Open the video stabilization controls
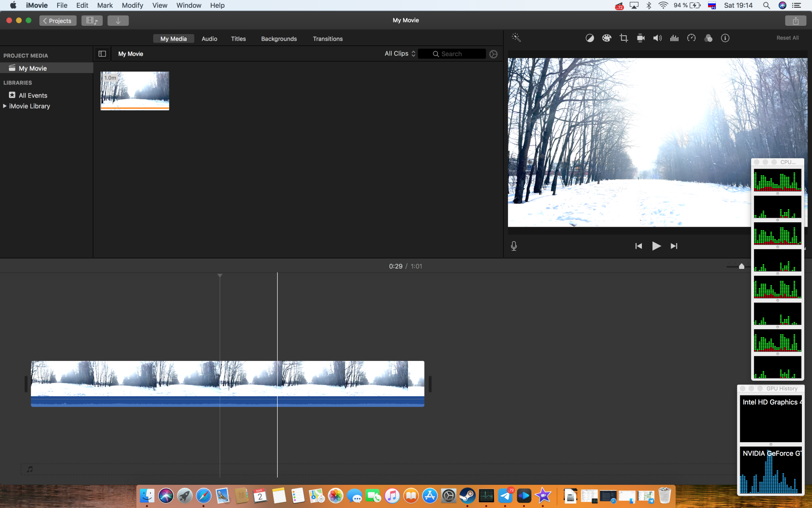Screen dimensions: 812x508 (641, 38)
